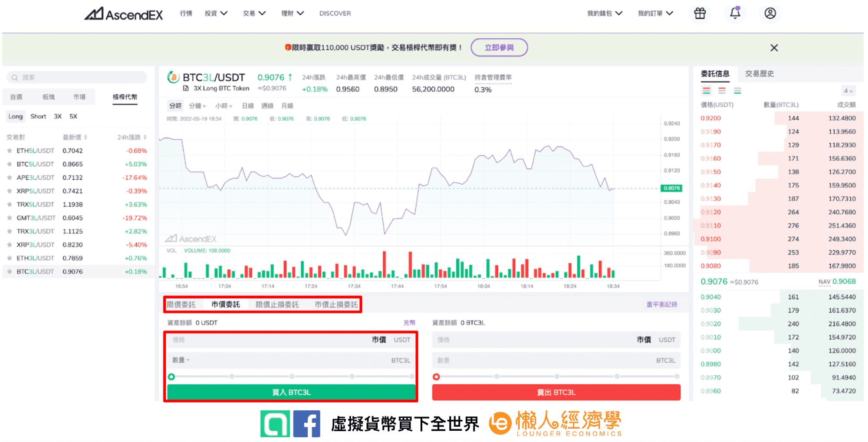Open the gift rewards icon
868x442 pixels.
(700, 13)
